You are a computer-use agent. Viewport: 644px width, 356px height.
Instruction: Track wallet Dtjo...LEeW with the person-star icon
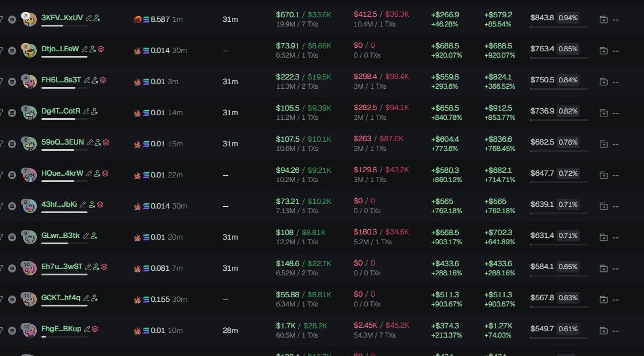93,49
